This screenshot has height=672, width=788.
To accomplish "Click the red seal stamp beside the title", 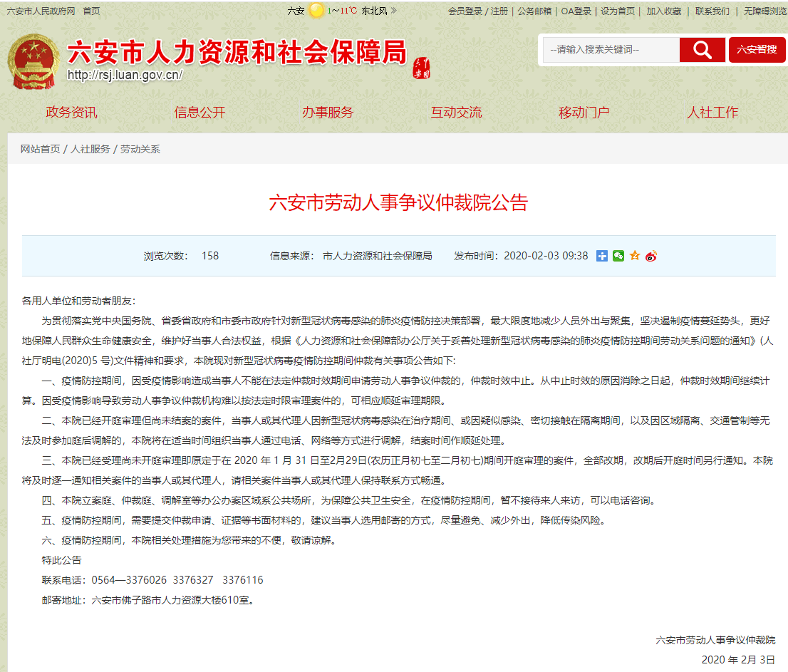I will 422,68.
